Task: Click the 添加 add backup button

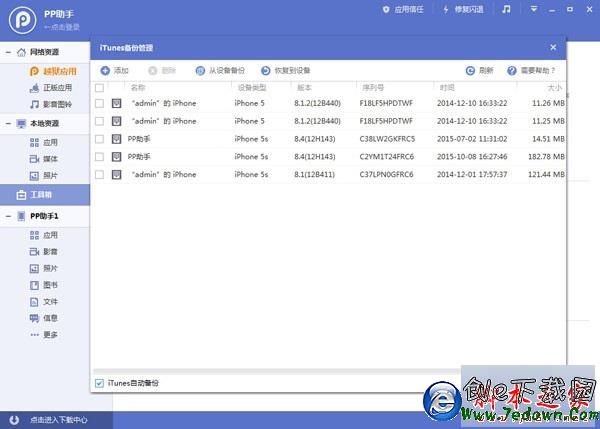Action: 114,70
